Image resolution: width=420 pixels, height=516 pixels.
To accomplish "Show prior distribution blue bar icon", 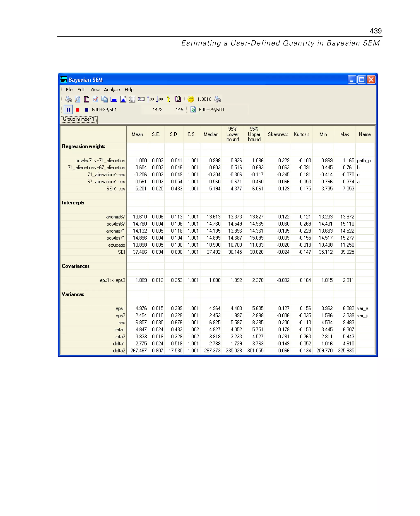I will coord(114,99).
